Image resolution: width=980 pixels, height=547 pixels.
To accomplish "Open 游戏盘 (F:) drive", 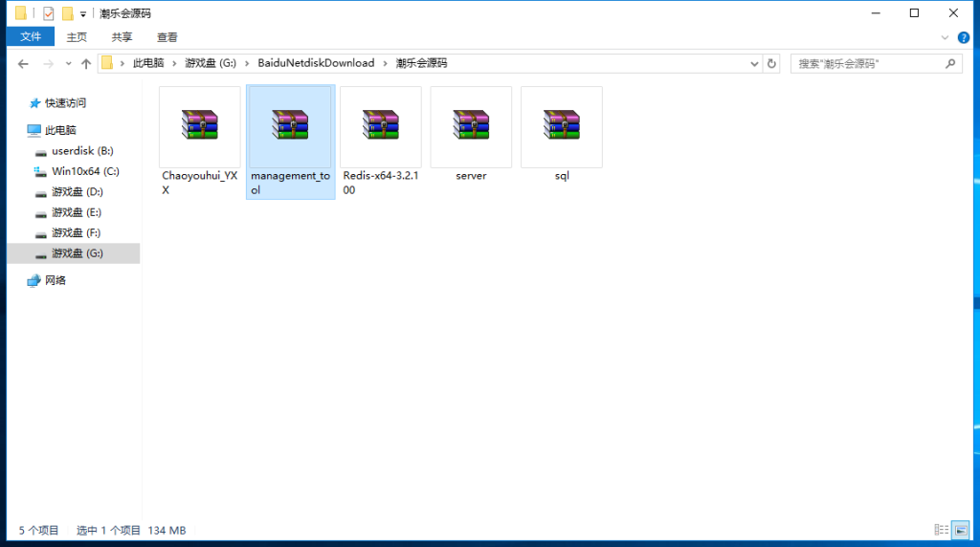I will pyautogui.click(x=76, y=233).
